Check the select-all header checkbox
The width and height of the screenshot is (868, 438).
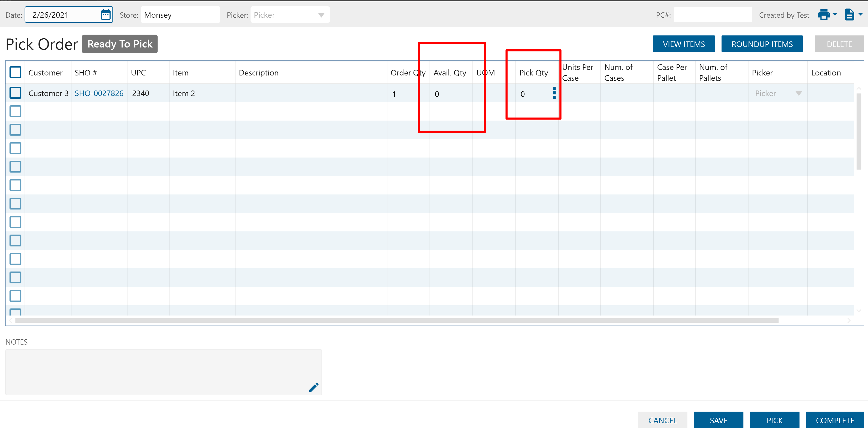pos(16,73)
